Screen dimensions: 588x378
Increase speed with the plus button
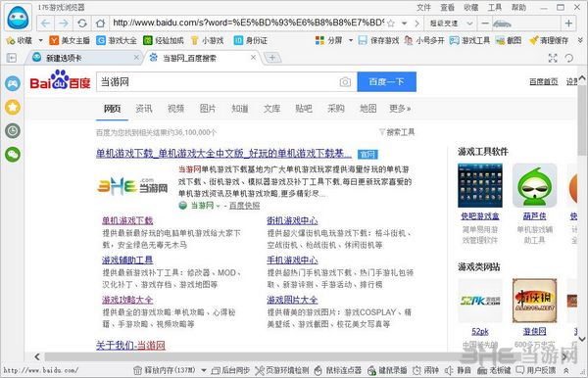568,24
